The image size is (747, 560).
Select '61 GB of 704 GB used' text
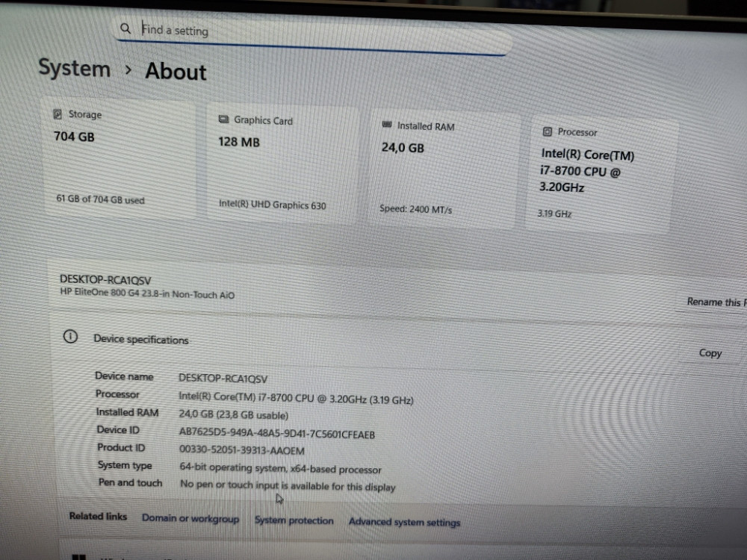point(100,199)
